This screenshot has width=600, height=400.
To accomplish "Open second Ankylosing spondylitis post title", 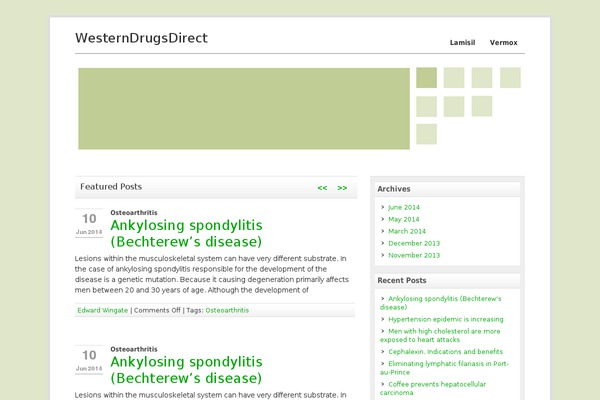I will point(186,370).
